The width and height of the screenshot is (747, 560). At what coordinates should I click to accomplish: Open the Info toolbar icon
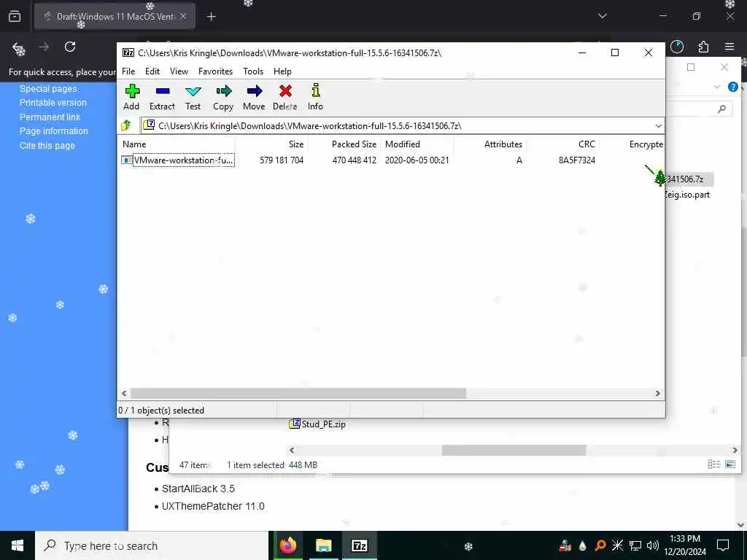click(x=315, y=97)
